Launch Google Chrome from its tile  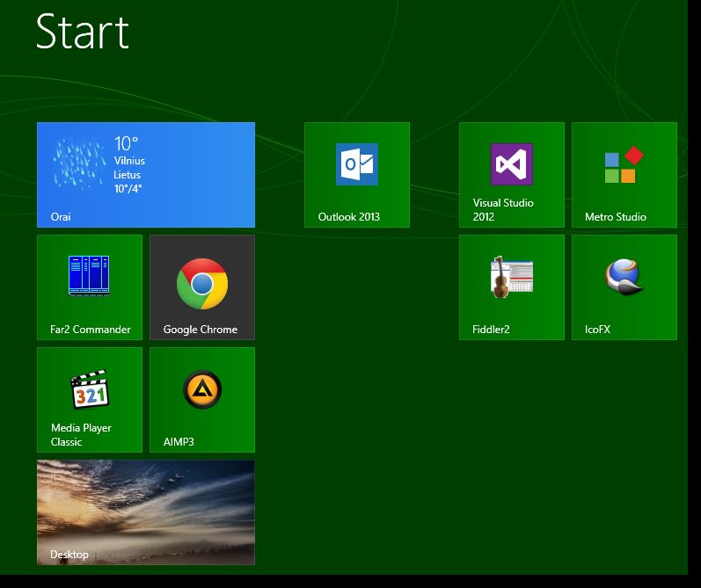(202, 287)
